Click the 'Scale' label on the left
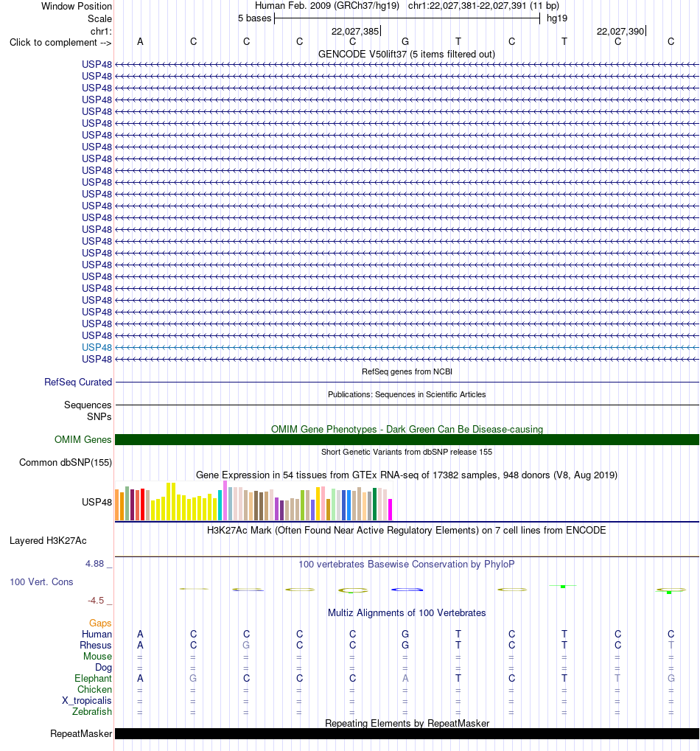This screenshot has width=700, height=751. (99, 18)
